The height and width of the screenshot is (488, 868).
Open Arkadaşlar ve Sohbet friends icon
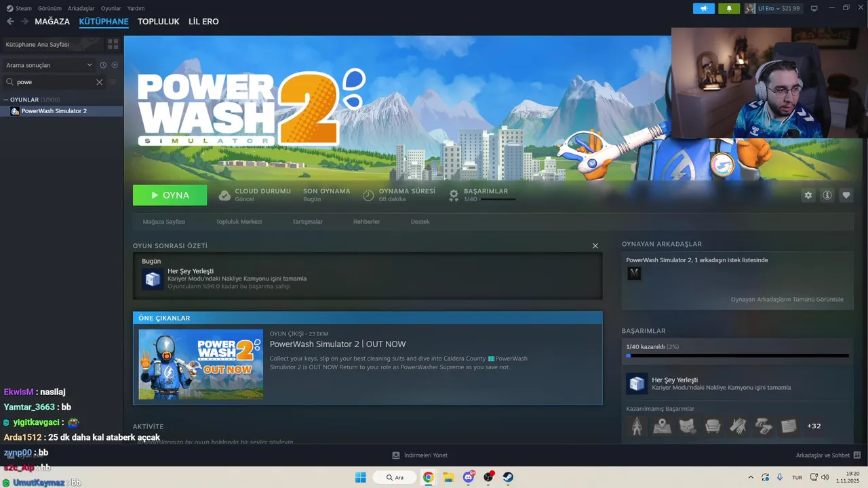(856, 455)
